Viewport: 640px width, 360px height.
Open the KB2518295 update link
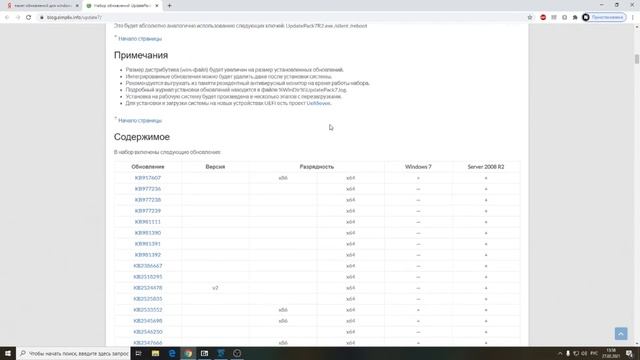click(x=148, y=277)
